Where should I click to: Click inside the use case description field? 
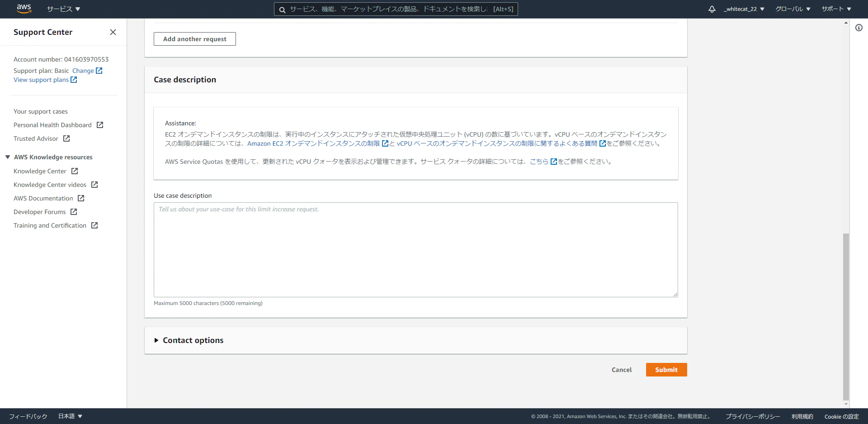coord(415,249)
